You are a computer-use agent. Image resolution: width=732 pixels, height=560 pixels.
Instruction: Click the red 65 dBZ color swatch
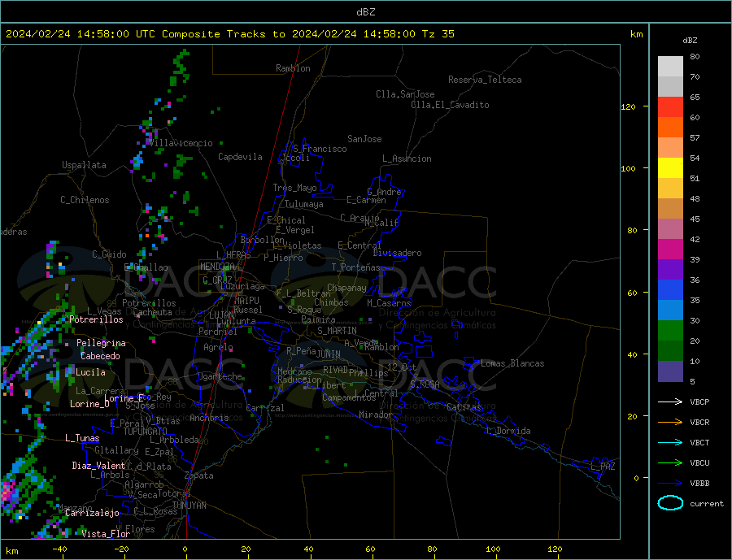point(670,106)
